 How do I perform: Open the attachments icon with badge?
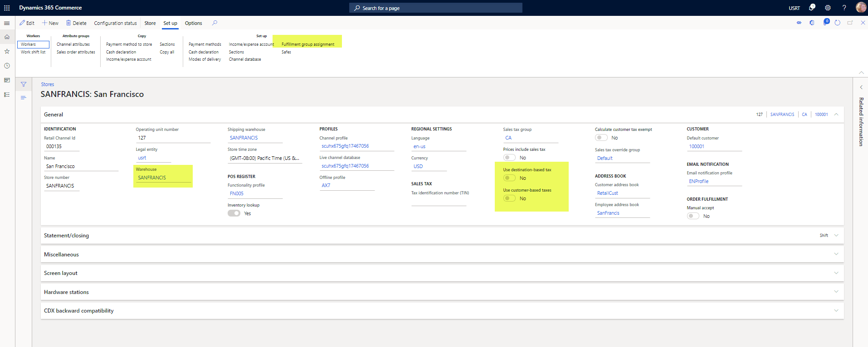826,22
